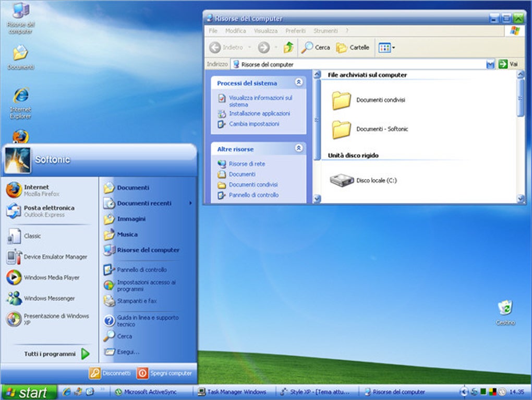Open the ? help menu
The width and height of the screenshot is (532, 400).
(x=347, y=31)
